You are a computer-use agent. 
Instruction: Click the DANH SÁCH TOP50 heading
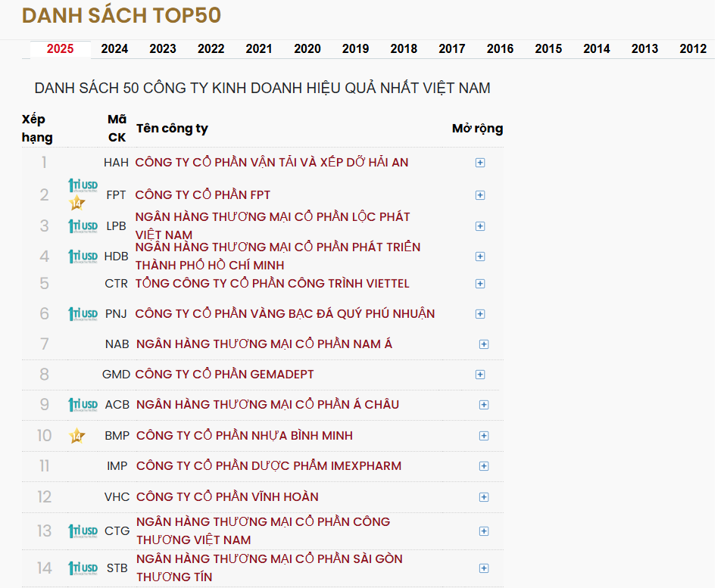pyautogui.click(x=121, y=15)
